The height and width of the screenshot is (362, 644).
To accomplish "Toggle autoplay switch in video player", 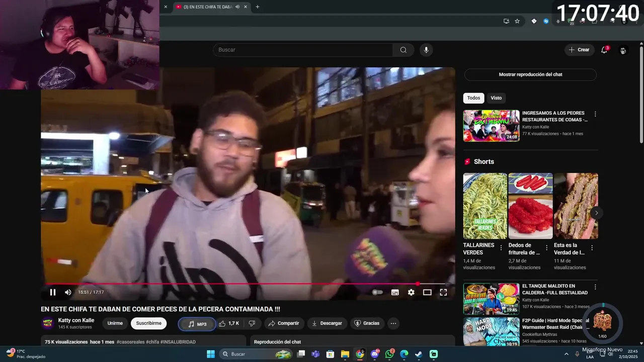I will tap(377, 292).
